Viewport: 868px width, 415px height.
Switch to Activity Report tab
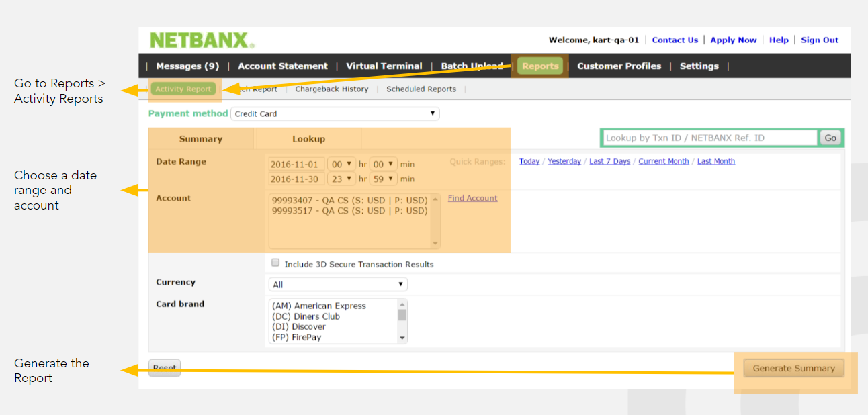[183, 89]
